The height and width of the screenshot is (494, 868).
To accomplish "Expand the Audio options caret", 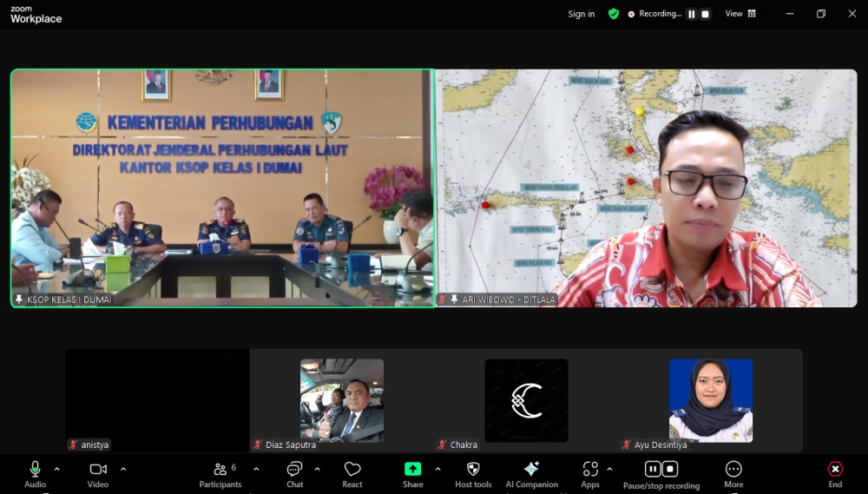I will (57, 469).
